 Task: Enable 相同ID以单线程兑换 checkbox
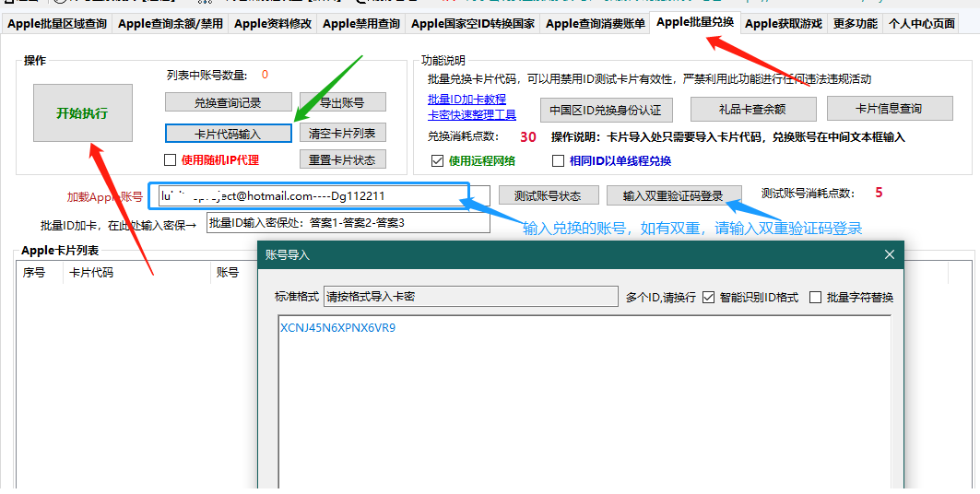(x=558, y=160)
